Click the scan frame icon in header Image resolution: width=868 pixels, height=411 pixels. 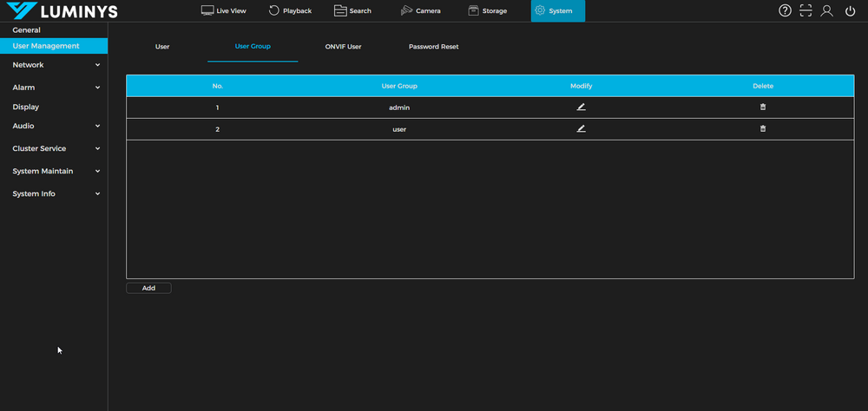(x=806, y=11)
